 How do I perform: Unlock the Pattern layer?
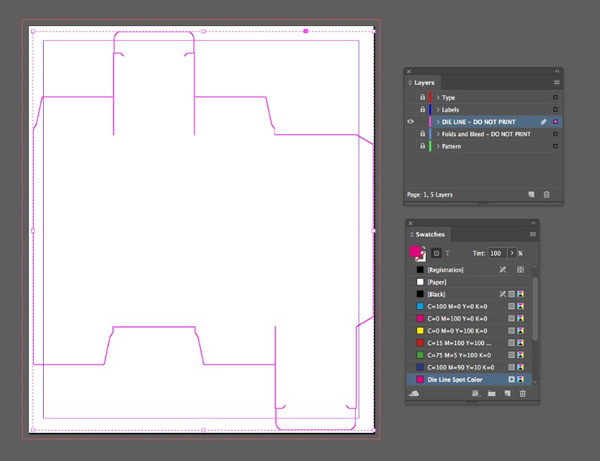(422, 146)
